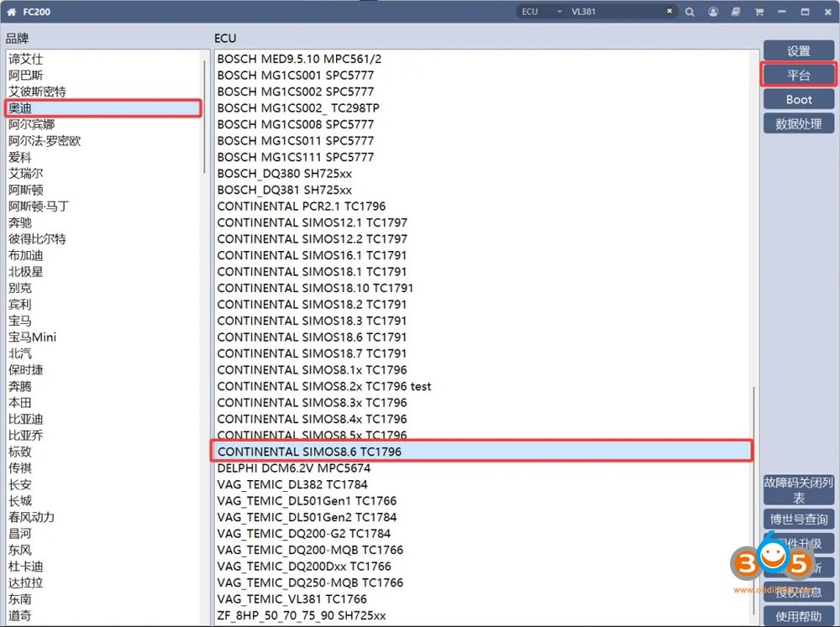
Task: Click the FC200 home icon
Action: [11, 12]
